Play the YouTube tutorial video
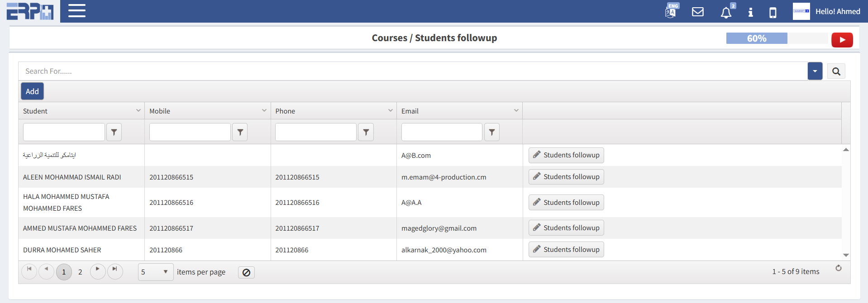Viewport: 868px width, 303px height. tap(842, 40)
